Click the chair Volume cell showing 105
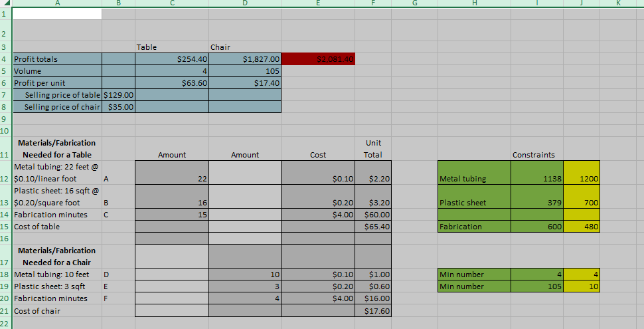Screen dimensions: 644x329 pyautogui.click(x=245, y=71)
